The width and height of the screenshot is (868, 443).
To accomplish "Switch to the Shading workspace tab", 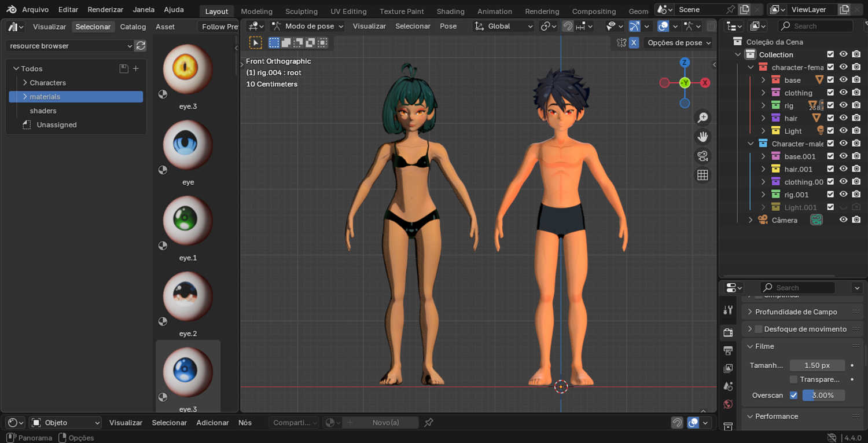I will [450, 11].
